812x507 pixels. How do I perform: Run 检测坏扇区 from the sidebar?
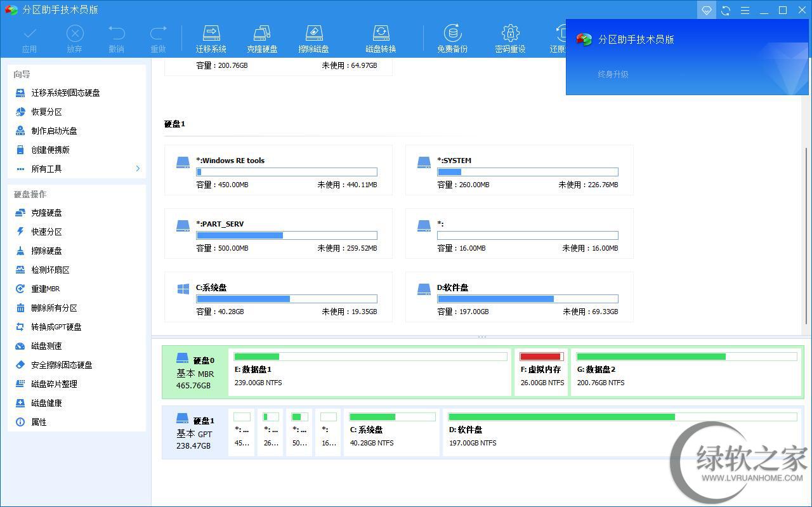click(x=50, y=270)
